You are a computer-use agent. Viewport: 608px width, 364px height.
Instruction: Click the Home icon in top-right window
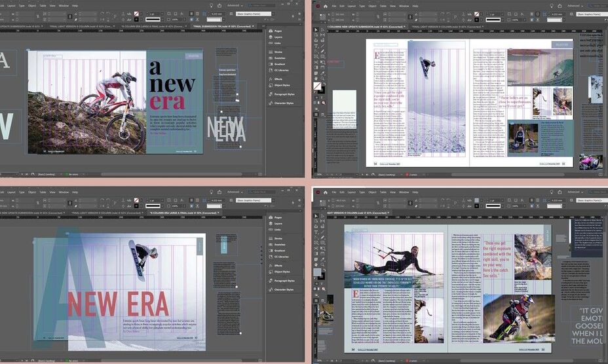point(326,6)
